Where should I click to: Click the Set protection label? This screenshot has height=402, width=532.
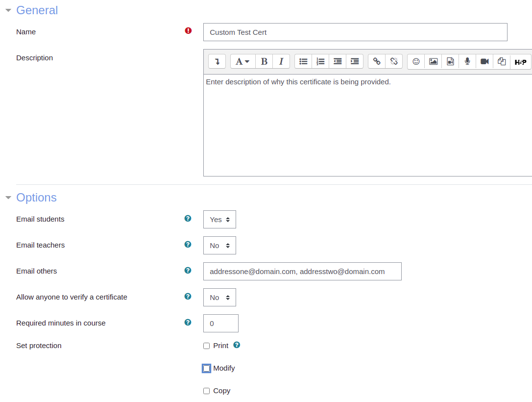coord(39,346)
